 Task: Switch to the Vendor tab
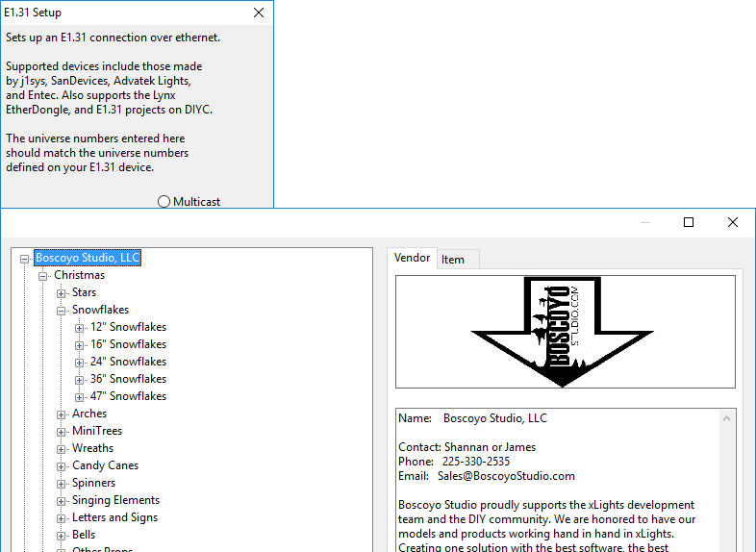[412, 258]
